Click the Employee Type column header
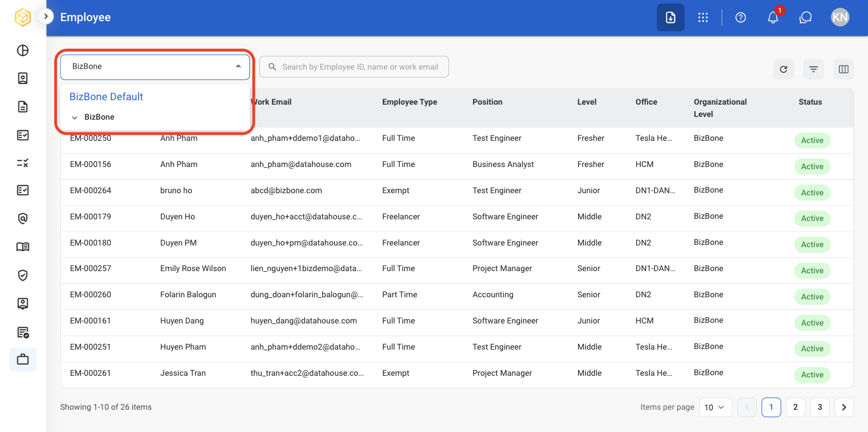 (x=410, y=102)
